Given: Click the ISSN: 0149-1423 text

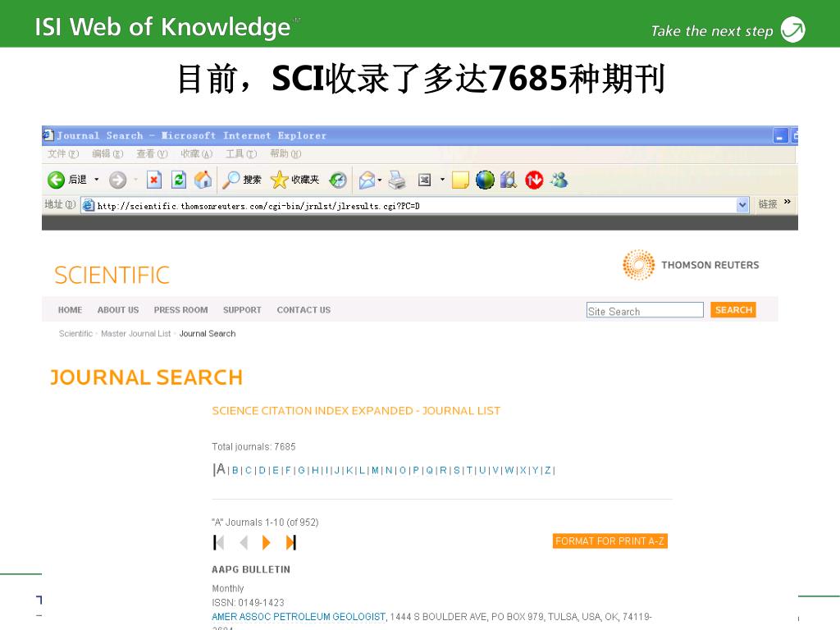Looking at the screenshot, I should 248,603.
